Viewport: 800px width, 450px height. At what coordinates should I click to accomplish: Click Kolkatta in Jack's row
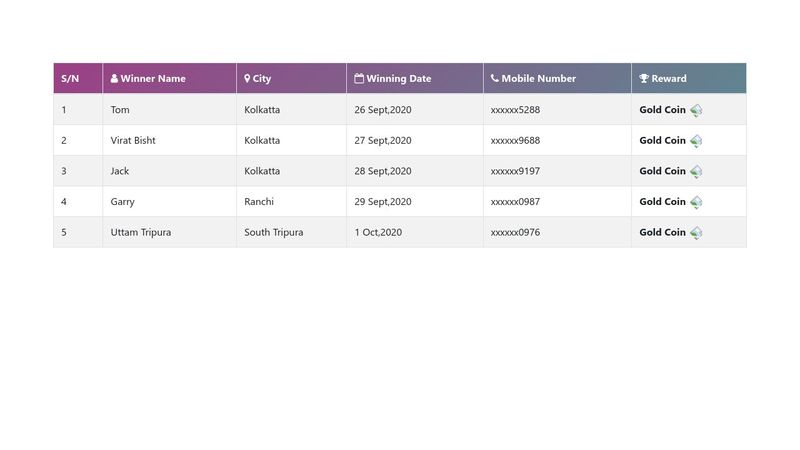[x=262, y=171]
